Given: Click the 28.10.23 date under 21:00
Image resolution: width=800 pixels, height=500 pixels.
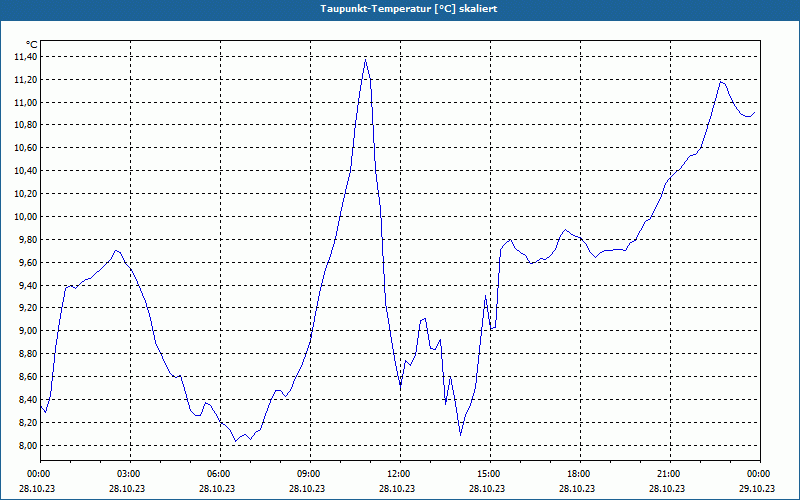Looking at the screenshot, I should (667, 488).
